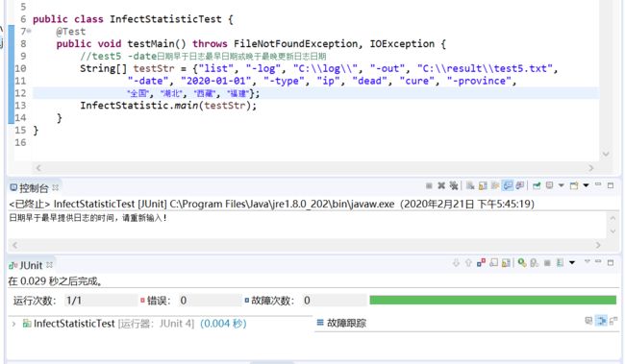Click the Open Console icon
The height and width of the screenshot is (364, 625).
(x=574, y=185)
